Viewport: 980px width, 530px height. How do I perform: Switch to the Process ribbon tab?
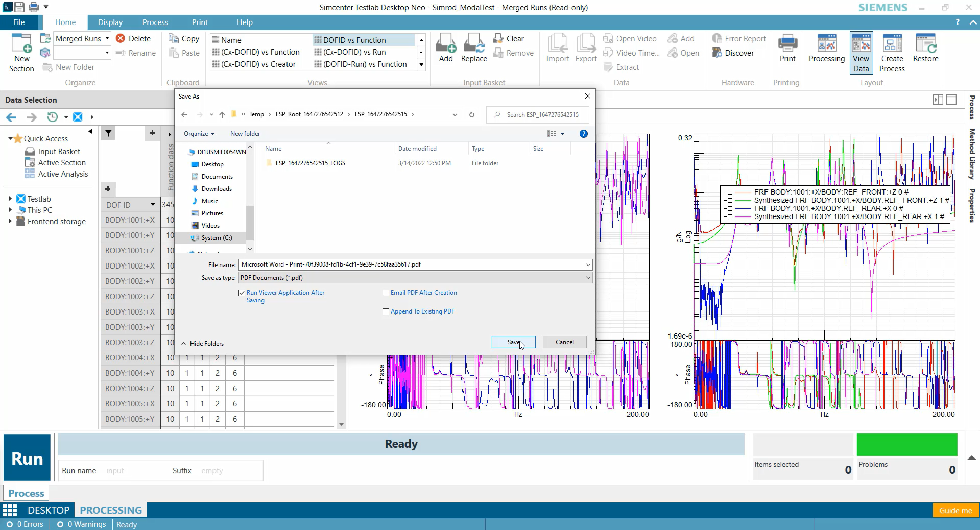(155, 22)
